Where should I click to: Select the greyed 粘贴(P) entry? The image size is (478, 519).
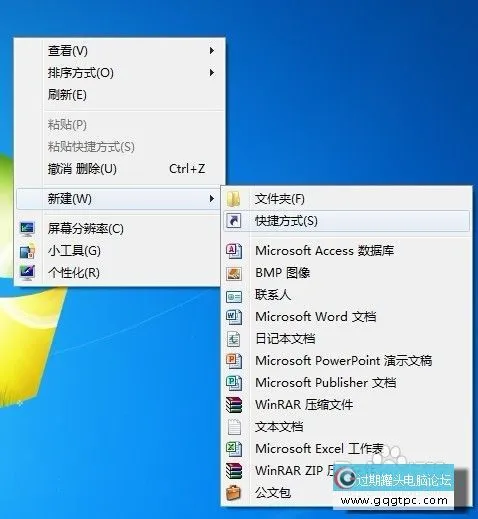(x=119, y=125)
